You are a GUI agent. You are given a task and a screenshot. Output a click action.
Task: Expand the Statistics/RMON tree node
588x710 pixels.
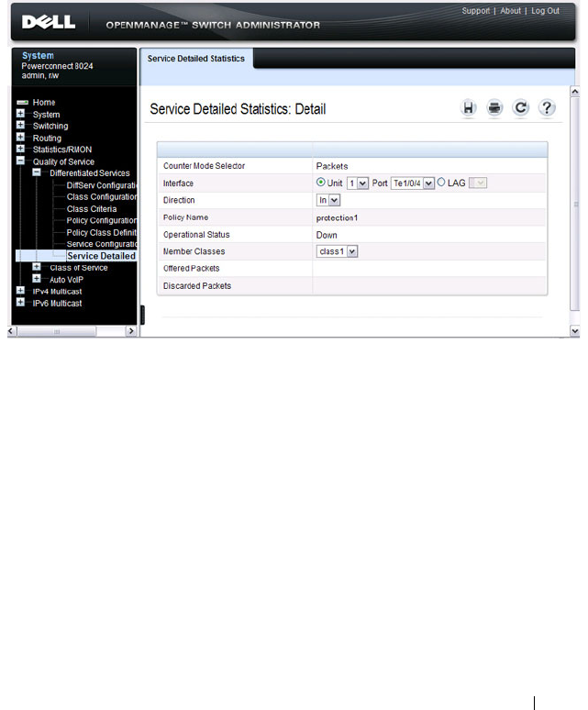(20, 149)
